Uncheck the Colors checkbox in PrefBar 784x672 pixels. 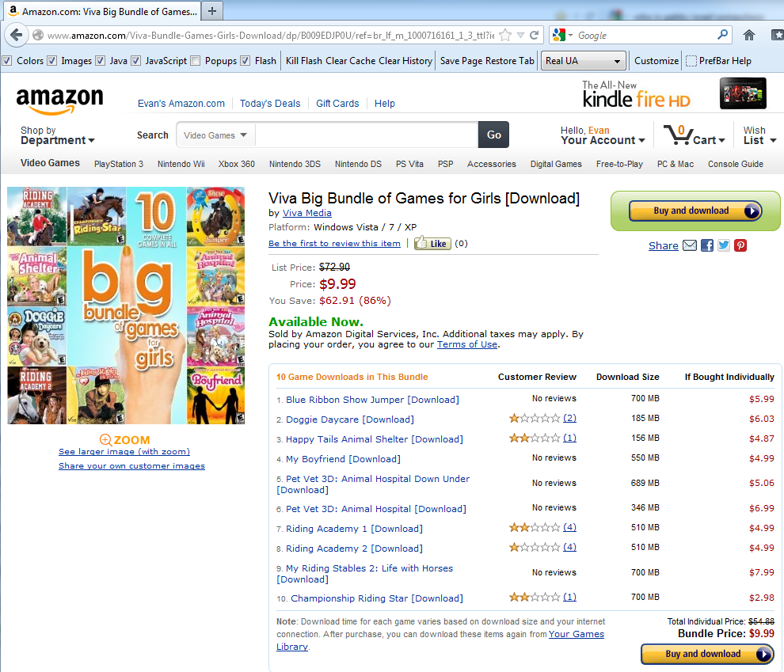coord(7,60)
